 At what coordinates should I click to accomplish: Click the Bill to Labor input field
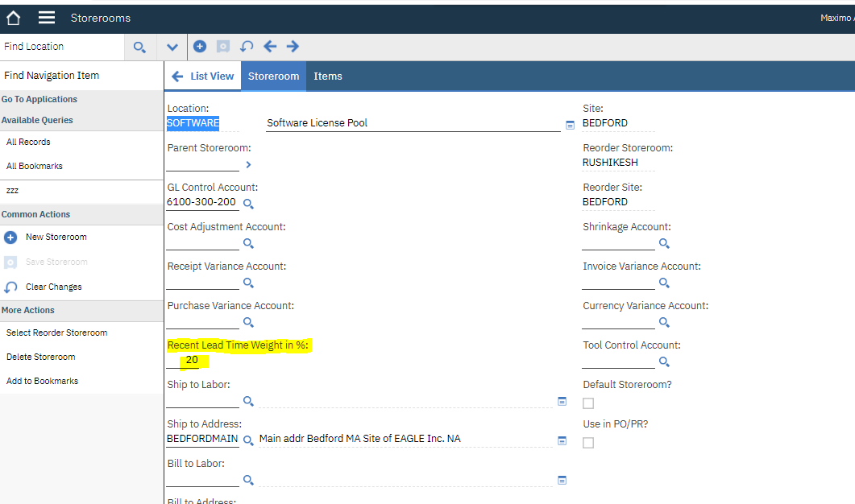[202, 478]
